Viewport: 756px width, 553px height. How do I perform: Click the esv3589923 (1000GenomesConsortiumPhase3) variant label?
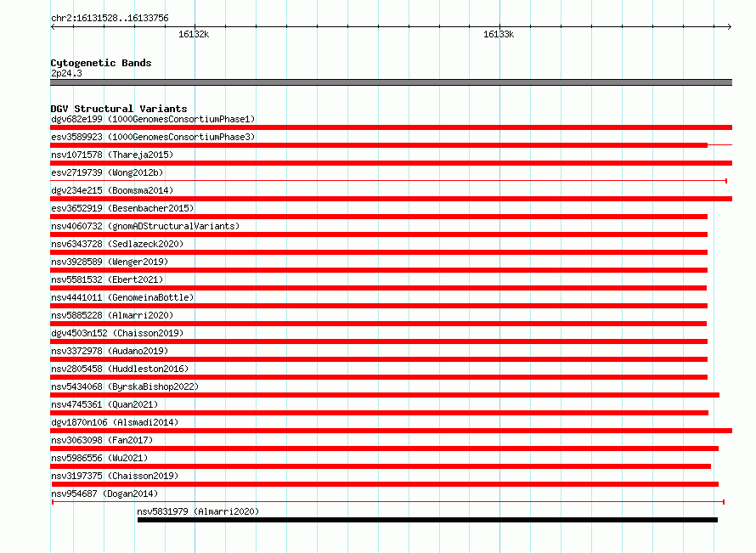pyautogui.click(x=153, y=137)
